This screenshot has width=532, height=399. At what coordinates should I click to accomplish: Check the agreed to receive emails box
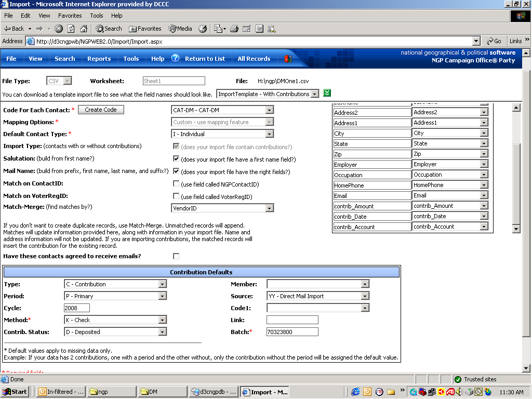point(176,256)
